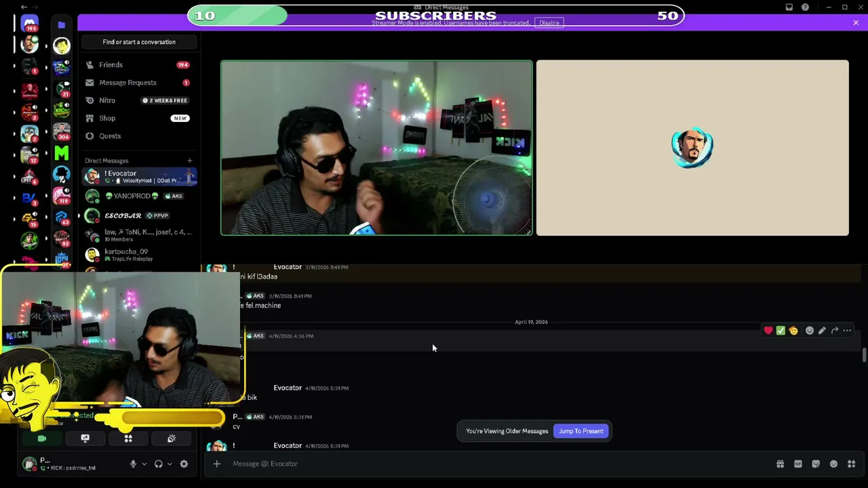Viewport: 868px width, 488px height.
Task: Deafen with the headphones button
Action: point(158,464)
